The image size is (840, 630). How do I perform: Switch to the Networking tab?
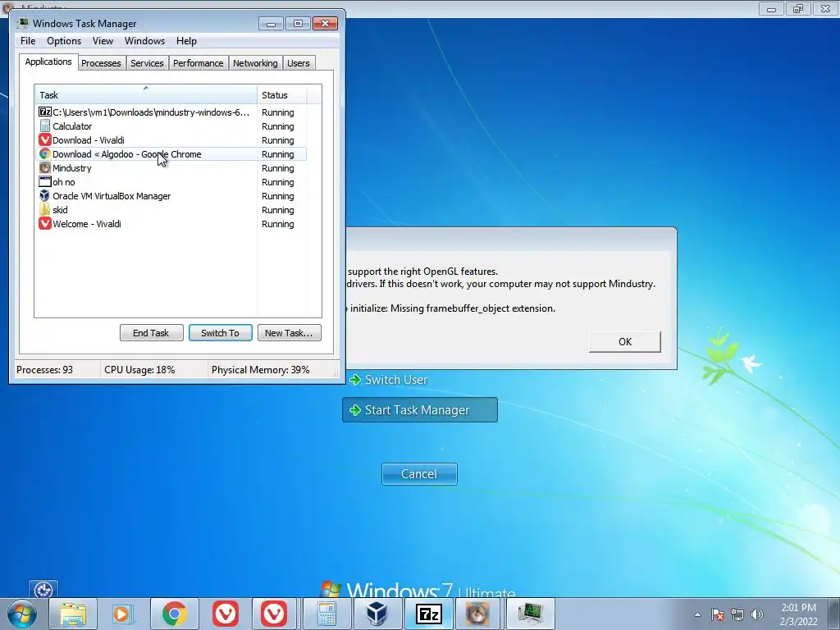(255, 63)
